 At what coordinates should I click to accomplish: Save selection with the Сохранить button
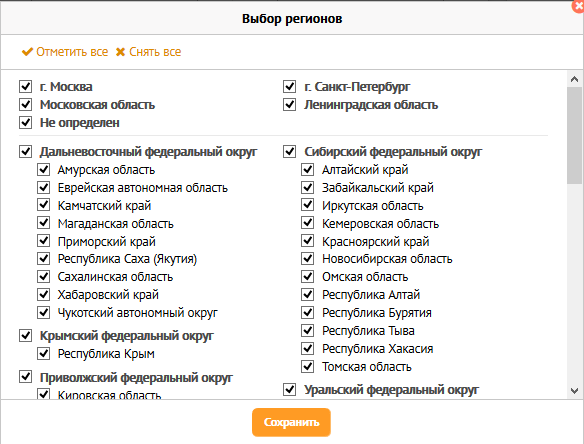[291, 422]
